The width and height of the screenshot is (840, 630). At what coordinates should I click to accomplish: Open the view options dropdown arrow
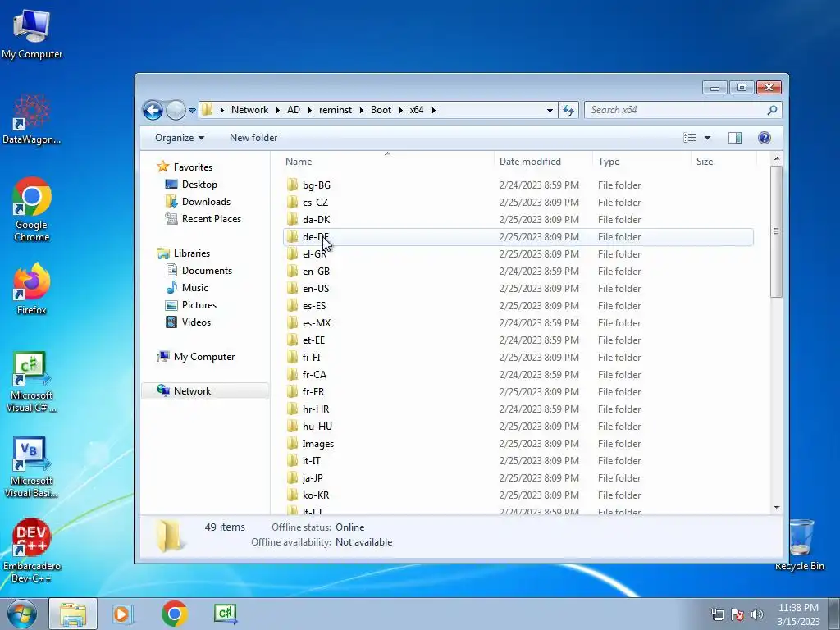pos(707,138)
